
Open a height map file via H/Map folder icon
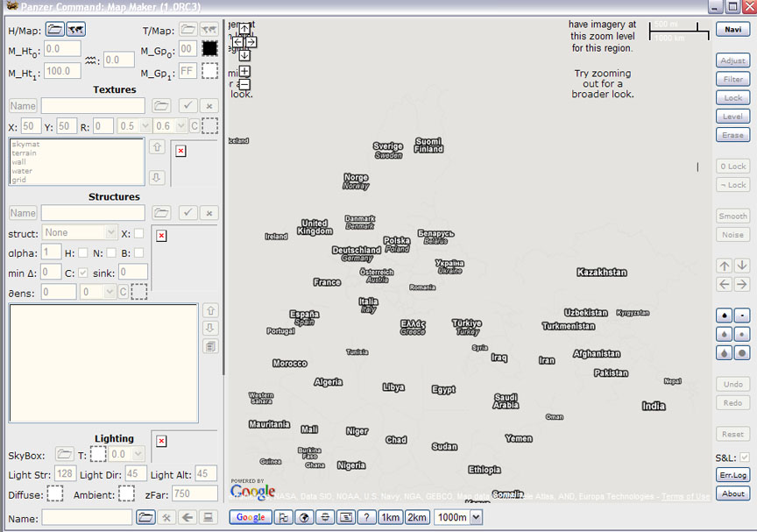coord(54,30)
